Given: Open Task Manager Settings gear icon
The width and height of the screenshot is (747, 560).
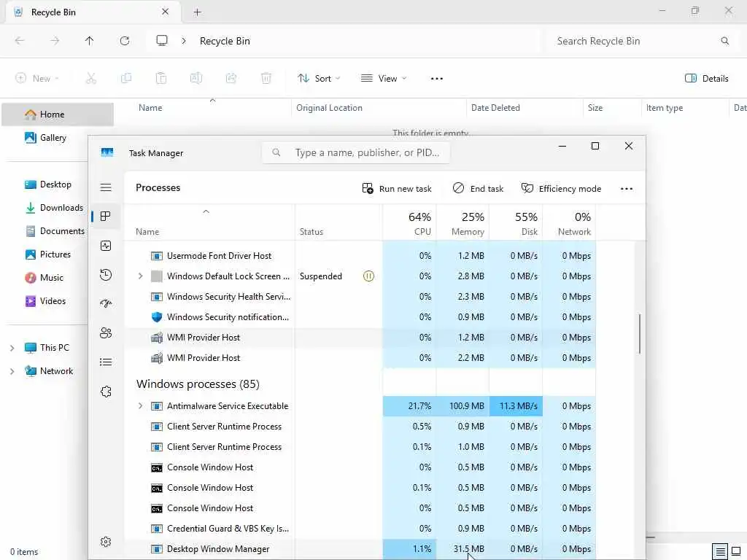Looking at the screenshot, I should [x=106, y=542].
